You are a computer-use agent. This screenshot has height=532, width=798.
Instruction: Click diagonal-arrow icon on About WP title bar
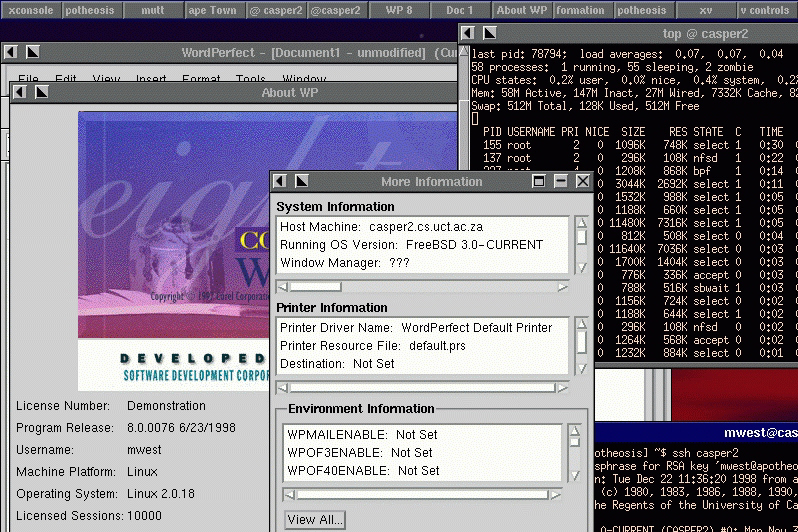tap(42, 92)
